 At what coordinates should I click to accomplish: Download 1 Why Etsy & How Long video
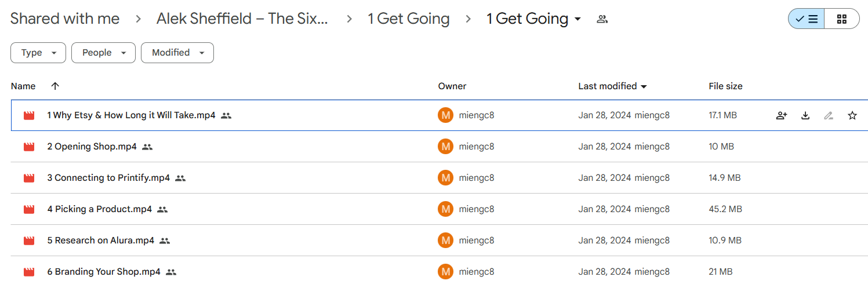pos(805,115)
